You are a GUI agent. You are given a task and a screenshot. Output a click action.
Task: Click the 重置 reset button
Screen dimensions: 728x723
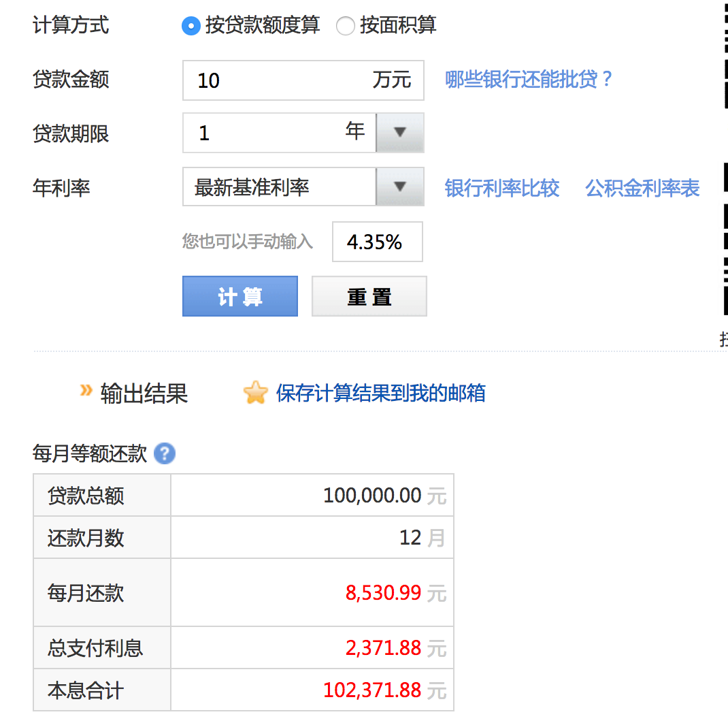[x=369, y=296]
